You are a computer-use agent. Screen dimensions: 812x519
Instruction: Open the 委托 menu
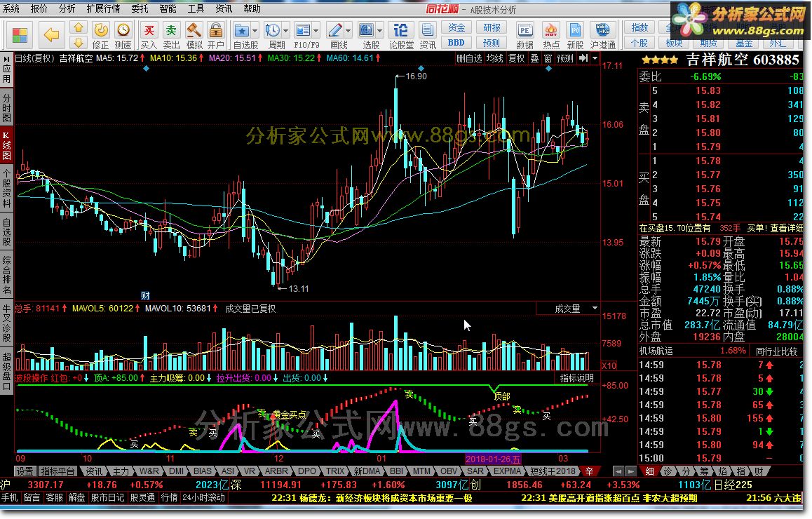pos(140,8)
